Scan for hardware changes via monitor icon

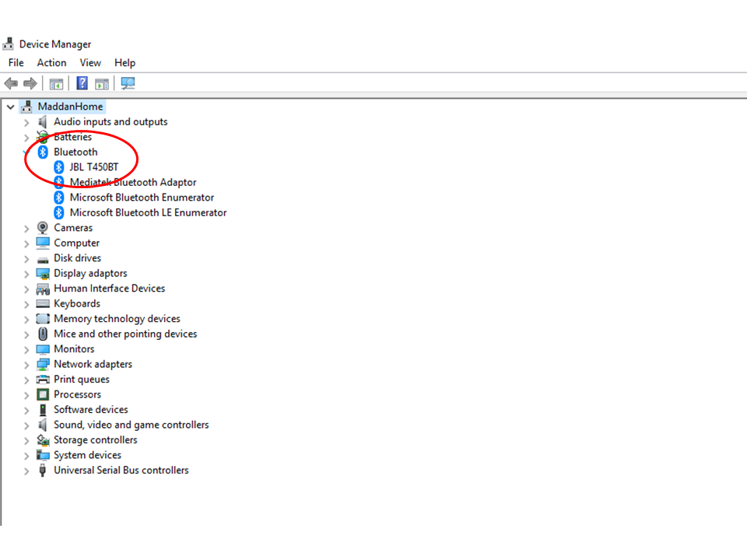pos(128,83)
